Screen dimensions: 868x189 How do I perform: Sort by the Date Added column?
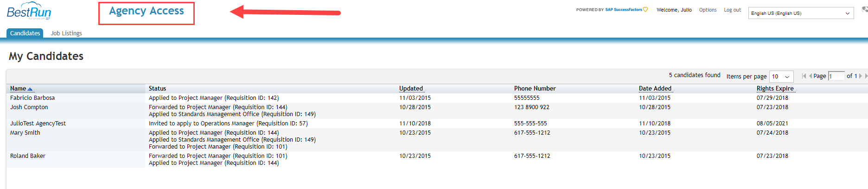(655, 88)
